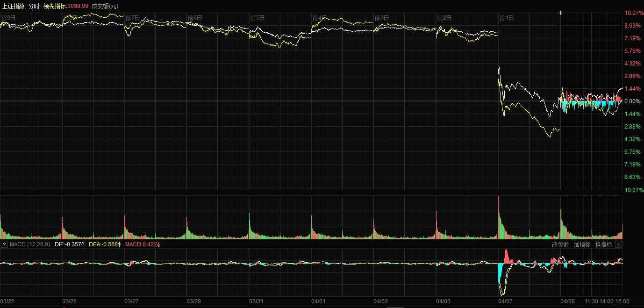Select the 前3日 day label

click(x=382, y=18)
